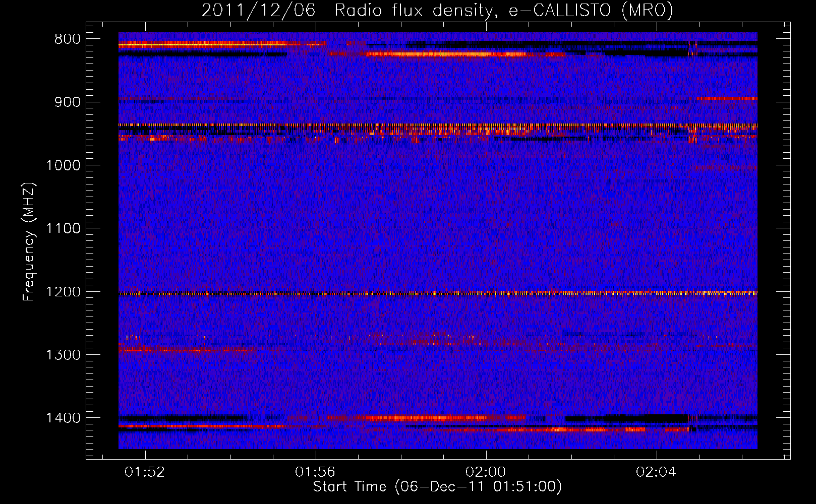Click the 1100 frequency tick label
The width and height of the screenshot is (816, 504).
click(63, 229)
